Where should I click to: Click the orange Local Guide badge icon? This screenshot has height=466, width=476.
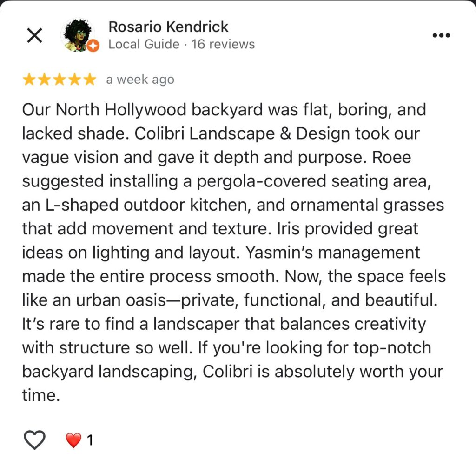[93, 46]
